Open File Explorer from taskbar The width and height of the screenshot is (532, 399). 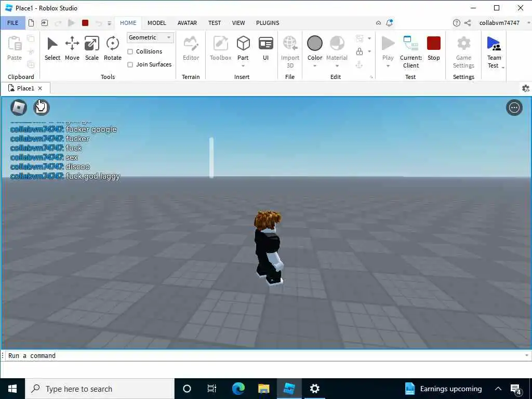(x=263, y=389)
